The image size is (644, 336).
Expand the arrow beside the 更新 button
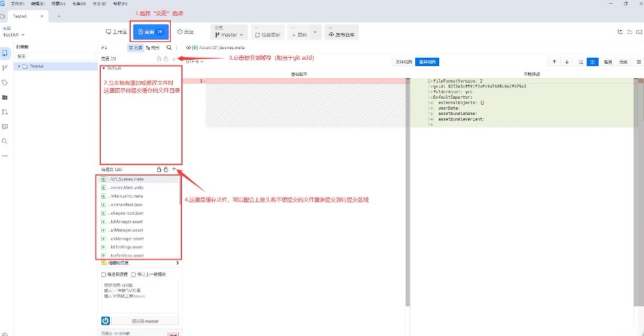pyautogui.click(x=315, y=32)
